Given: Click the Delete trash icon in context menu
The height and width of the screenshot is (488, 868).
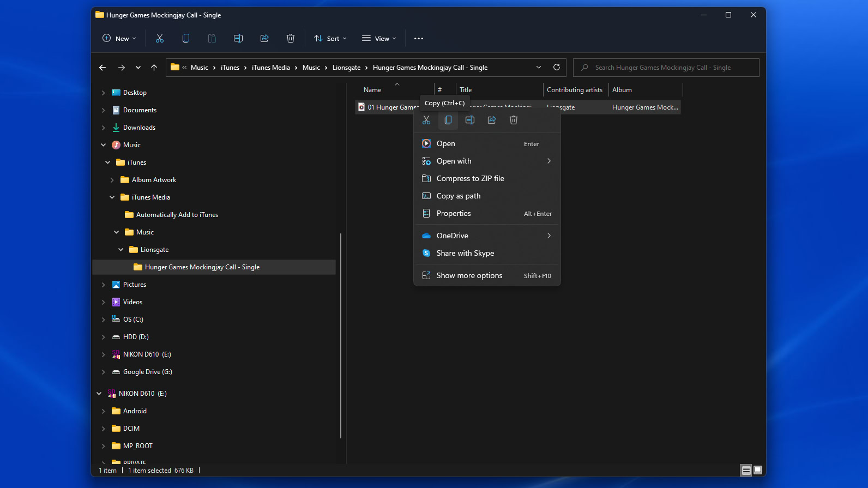Looking at the screenshot, I should click(514, 120).
